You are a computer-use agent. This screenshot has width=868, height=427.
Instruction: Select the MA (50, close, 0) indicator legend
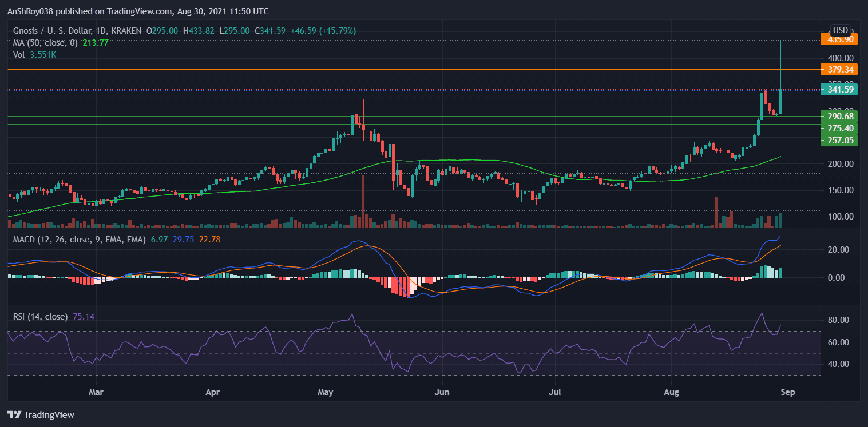click(46, 42)
